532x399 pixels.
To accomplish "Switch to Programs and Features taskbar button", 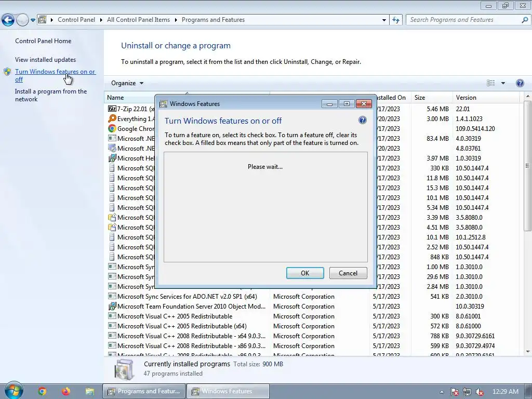I will coord(144,391).
